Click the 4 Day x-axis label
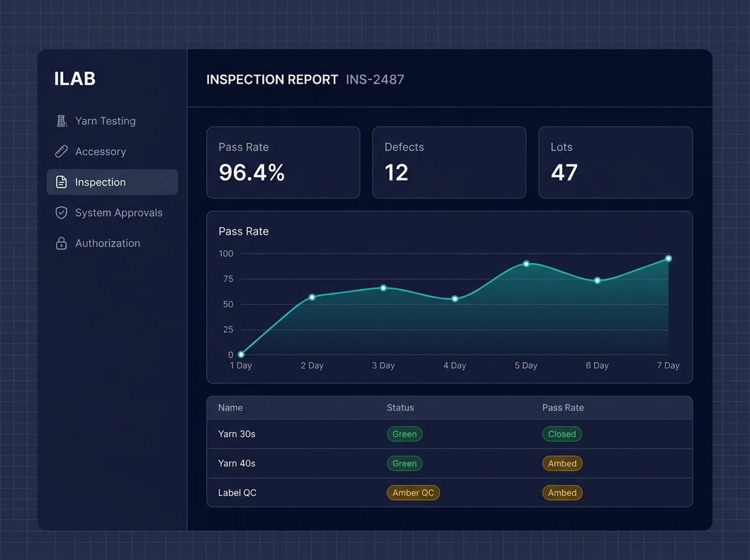This screenshot has width=750, height=560. pos(455,365)
